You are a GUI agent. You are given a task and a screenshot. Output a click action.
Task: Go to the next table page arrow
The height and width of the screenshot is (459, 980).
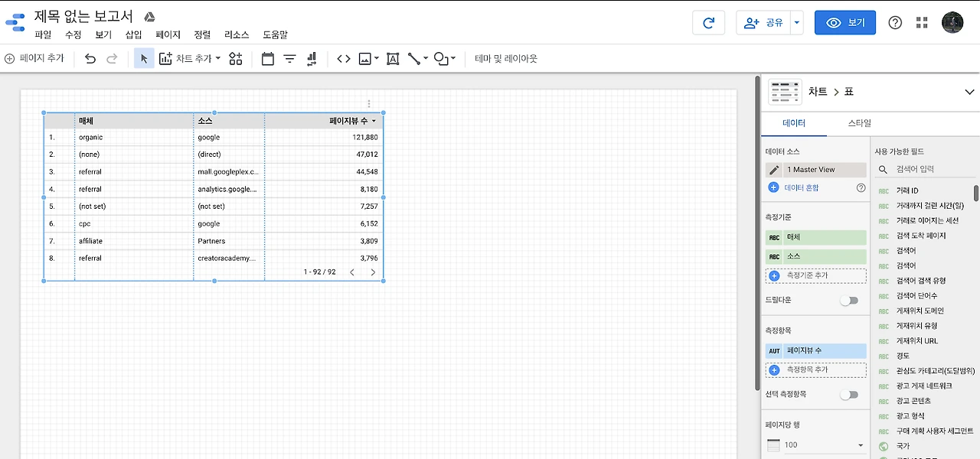click(373, 272)
